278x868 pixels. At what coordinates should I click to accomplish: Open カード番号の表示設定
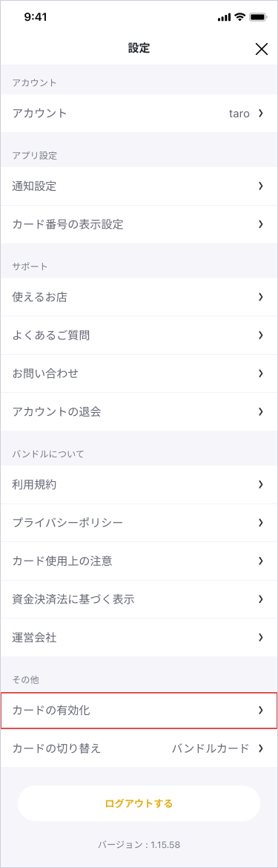click(139, 225)
